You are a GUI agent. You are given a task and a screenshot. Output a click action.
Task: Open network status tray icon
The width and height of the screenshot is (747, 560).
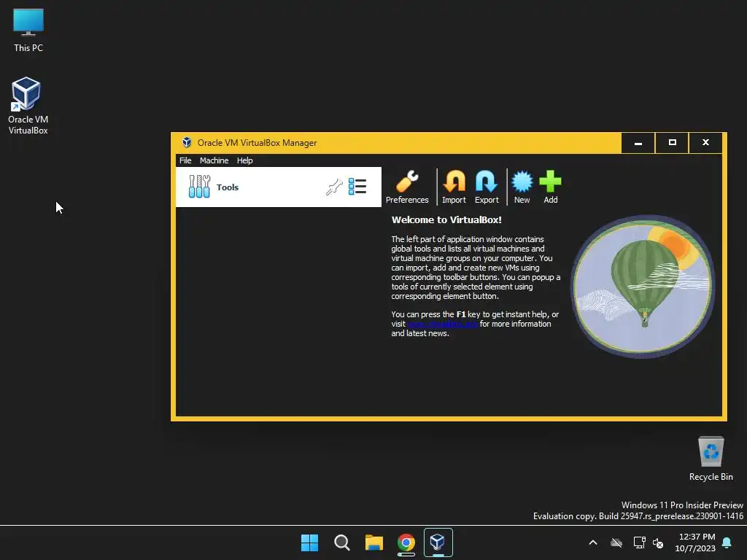pos(639,542)
